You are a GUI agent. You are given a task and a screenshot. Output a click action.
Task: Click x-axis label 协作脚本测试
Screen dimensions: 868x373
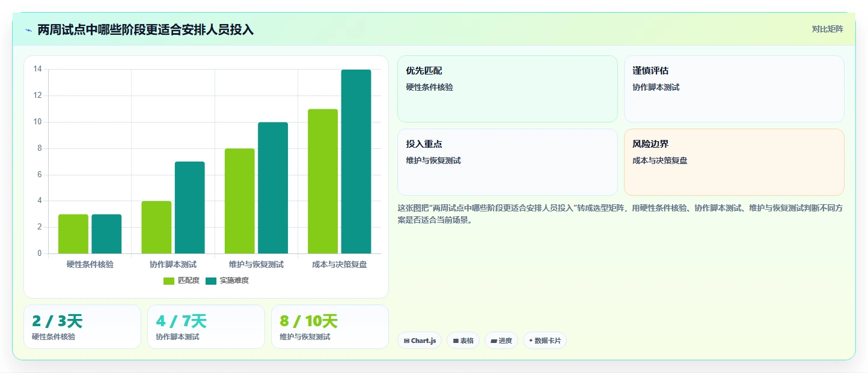(x=173, y=264)
